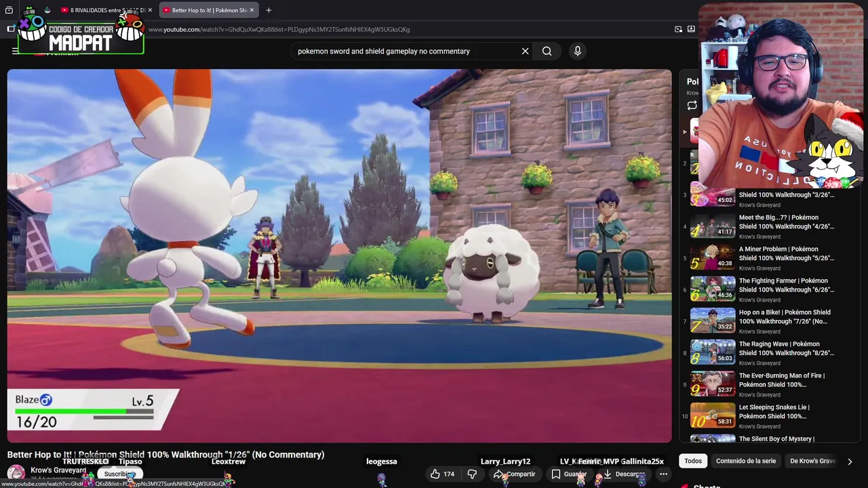Start voice search with the microphone icon
This screenshot has width=868, height=488.
[578, 51]
